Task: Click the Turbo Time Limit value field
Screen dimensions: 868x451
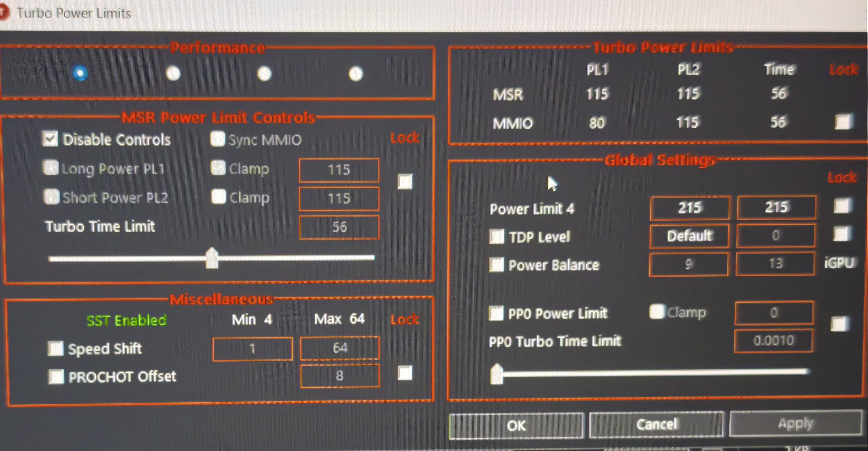Action: pyautogui.click(x=339, y=227)
